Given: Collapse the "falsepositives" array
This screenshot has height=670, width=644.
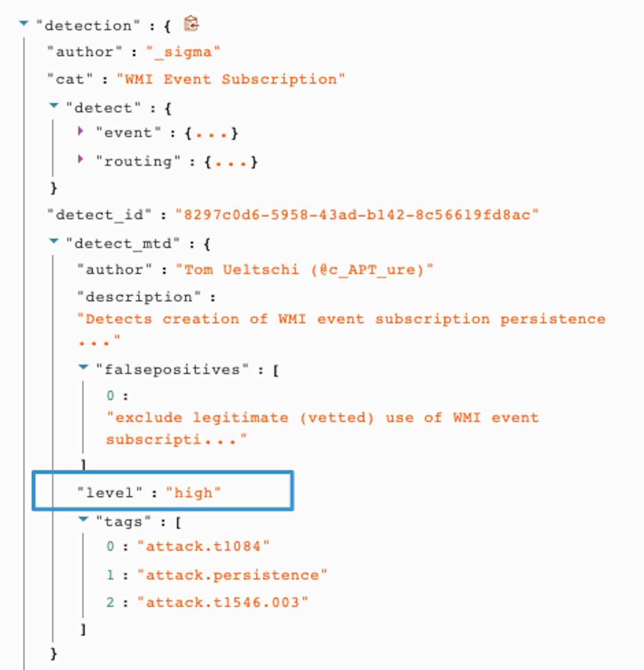Looking at the screenshot, I should click(83, 367).
